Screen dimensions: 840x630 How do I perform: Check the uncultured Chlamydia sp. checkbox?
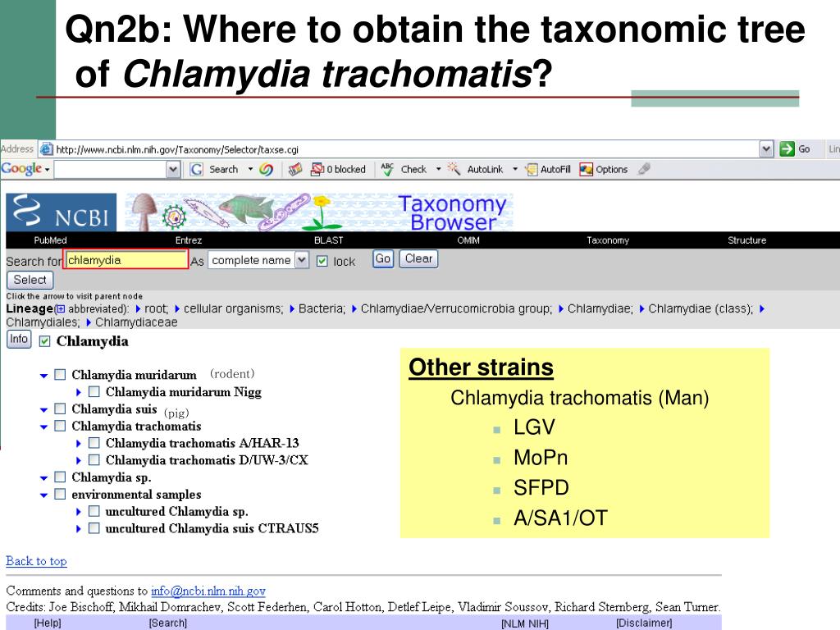94,511
